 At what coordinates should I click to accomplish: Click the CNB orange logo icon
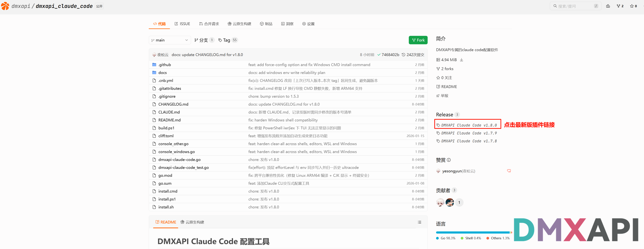tap(5, 6)
